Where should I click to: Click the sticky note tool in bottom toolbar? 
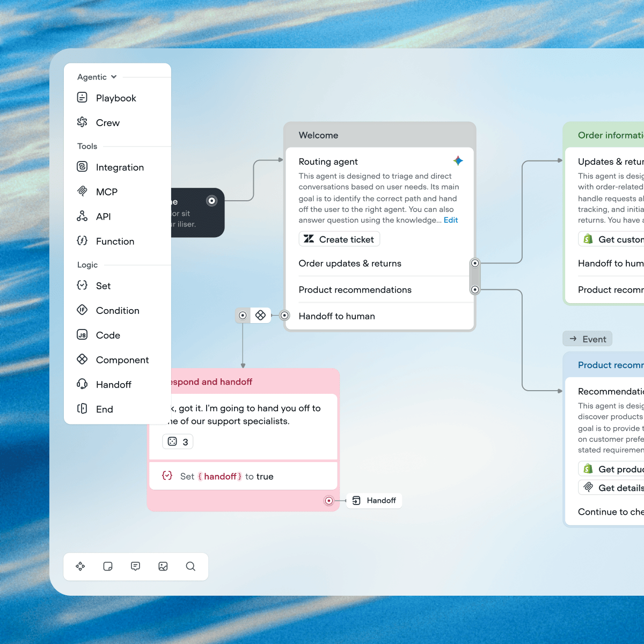(108, 566)
